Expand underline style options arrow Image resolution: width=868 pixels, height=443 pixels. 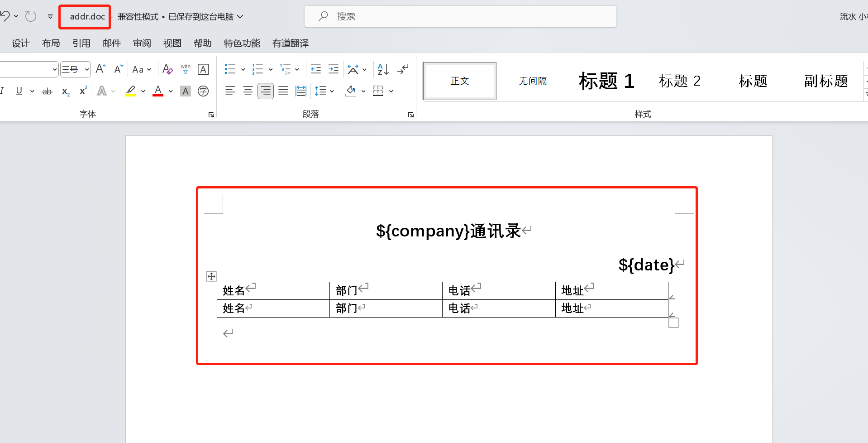click(x=32, y=91)
